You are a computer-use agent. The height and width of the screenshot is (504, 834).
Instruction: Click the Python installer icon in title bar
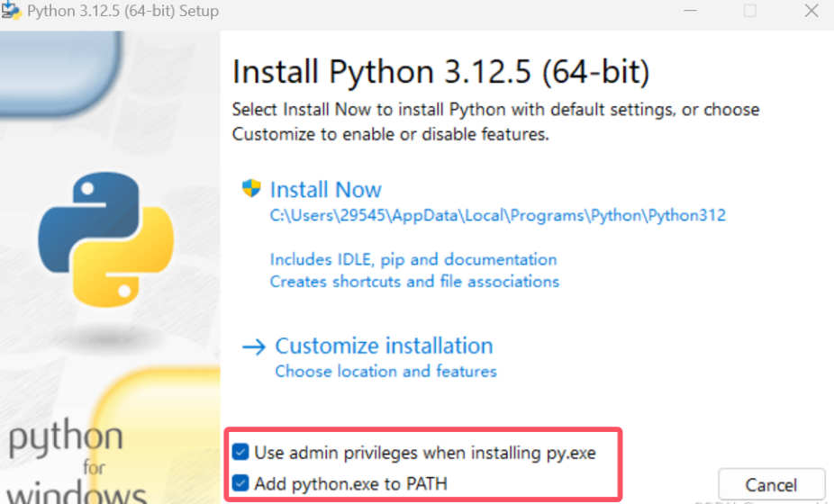(11, 11)
